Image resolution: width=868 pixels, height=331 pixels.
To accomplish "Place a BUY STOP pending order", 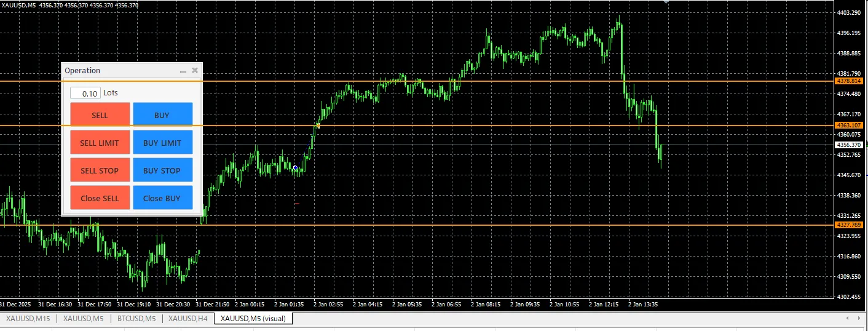I will click(162, 170).
